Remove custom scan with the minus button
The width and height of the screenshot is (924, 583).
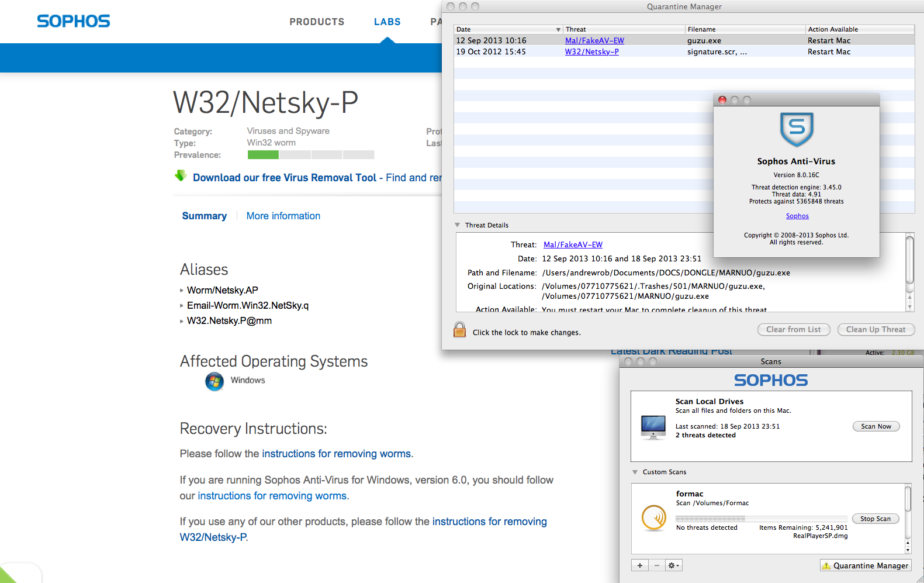click(x=657, y=565)
